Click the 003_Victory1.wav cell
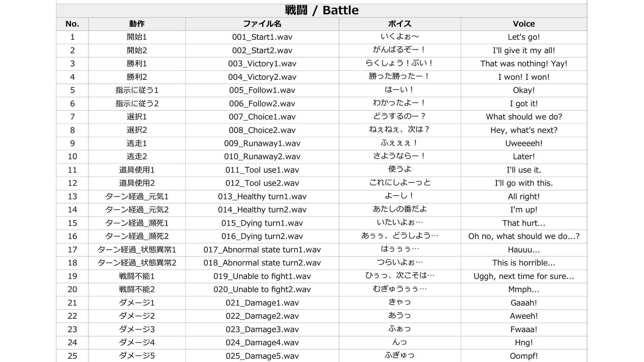644x362 pixels. point(262,64)
